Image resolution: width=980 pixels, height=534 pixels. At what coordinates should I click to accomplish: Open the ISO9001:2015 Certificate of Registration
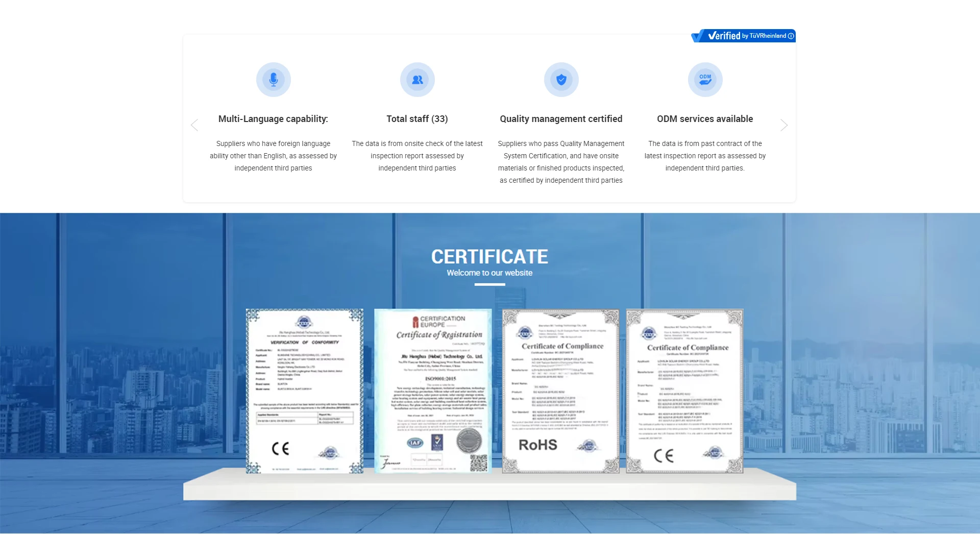coord(433,391)
